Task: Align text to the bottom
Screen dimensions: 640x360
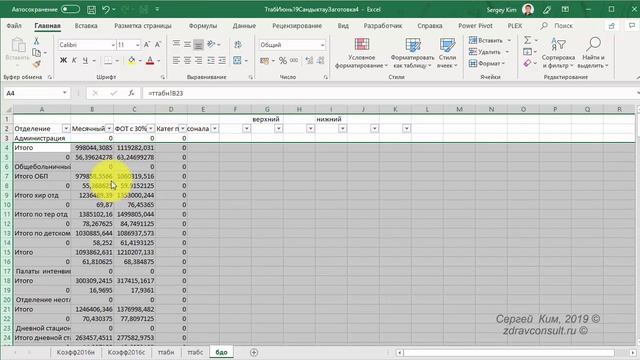Action: tap(198, 44)
